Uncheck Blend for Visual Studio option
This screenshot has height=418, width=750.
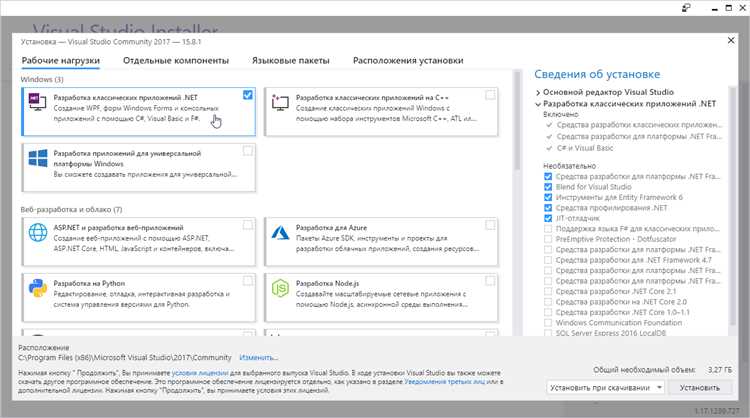[548, 187]
